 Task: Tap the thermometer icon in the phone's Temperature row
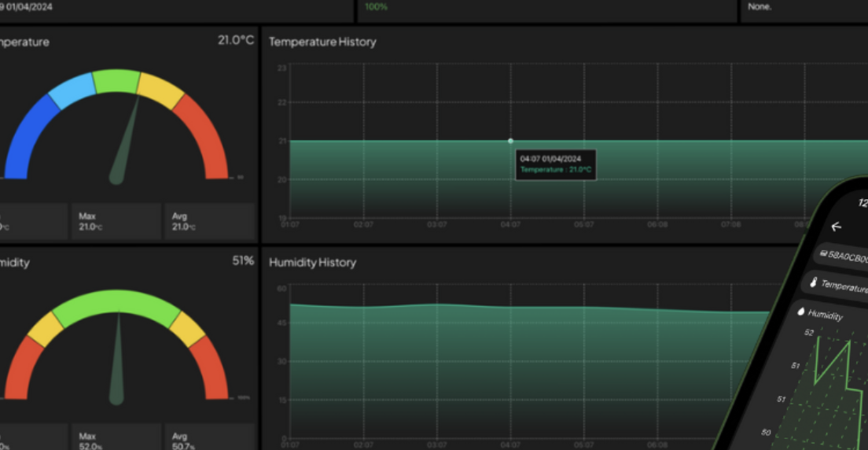pos(813,282)
